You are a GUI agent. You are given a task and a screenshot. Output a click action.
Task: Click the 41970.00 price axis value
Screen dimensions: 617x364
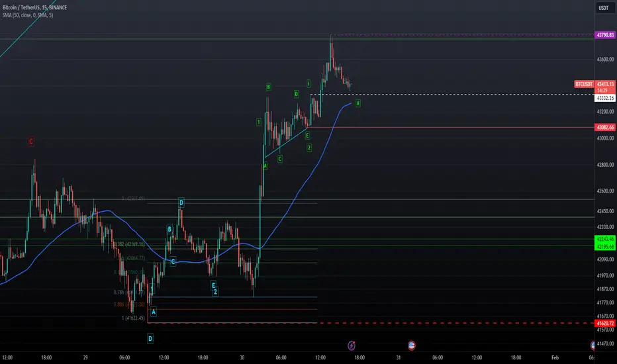[605, 276]
